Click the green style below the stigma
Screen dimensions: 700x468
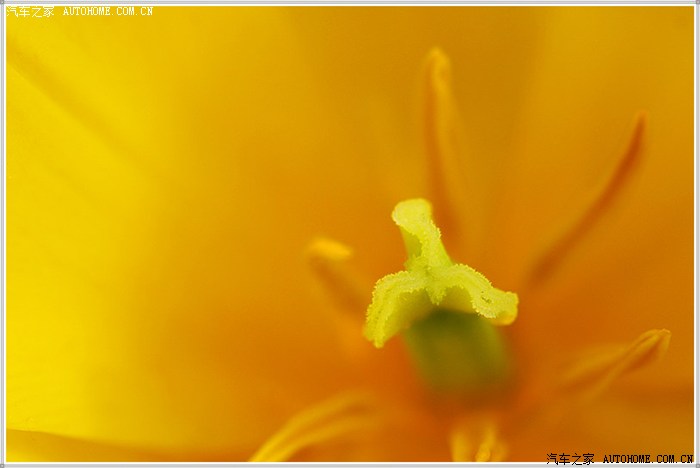[x=457, y=350]
